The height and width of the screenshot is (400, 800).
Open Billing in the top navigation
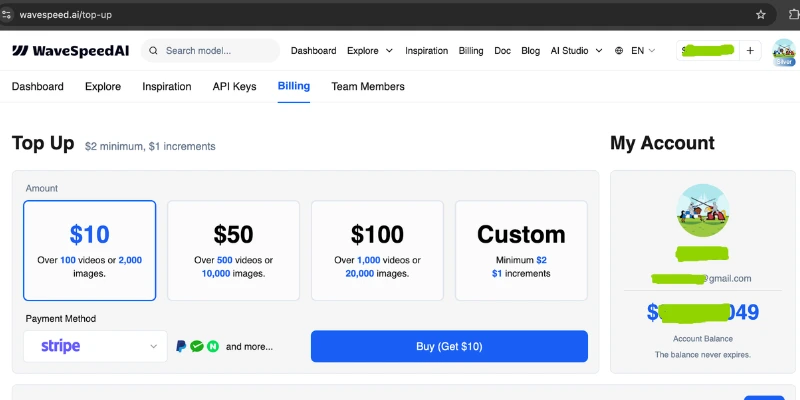click(471, 51)
